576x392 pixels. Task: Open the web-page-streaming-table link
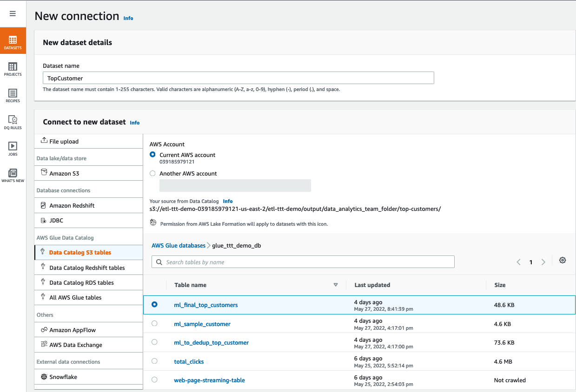(x=209, y=380)
